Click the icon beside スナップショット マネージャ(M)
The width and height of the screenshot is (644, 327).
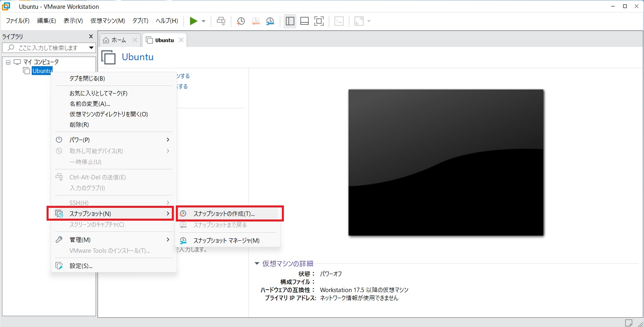183,241
